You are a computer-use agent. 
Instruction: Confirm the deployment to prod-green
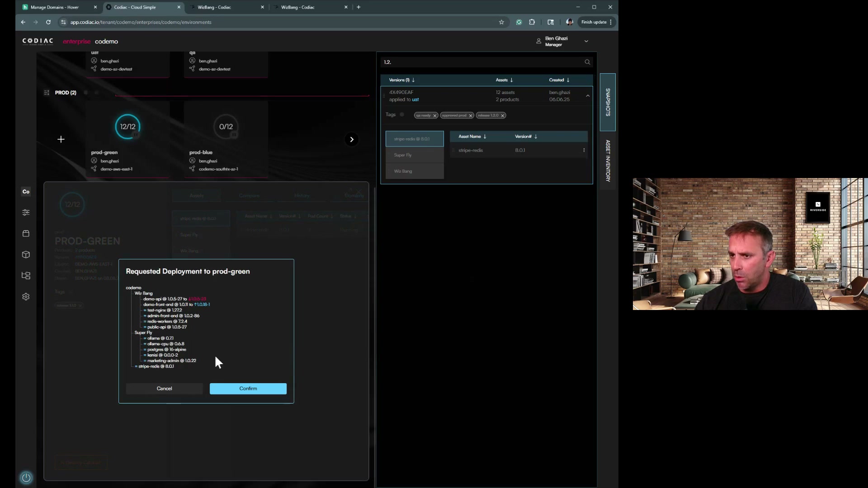(x=248, y=389)
